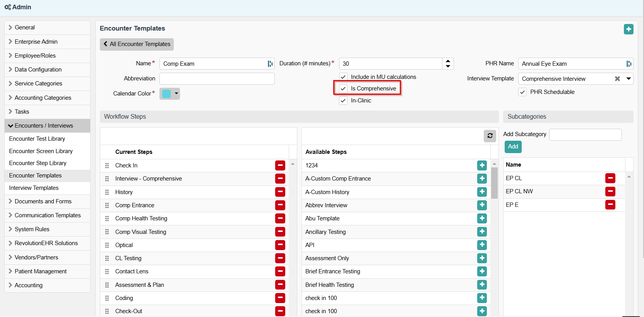Click the refresh icon above Available Steps
This screenshot has width=644, height=317.
point(490,136)
